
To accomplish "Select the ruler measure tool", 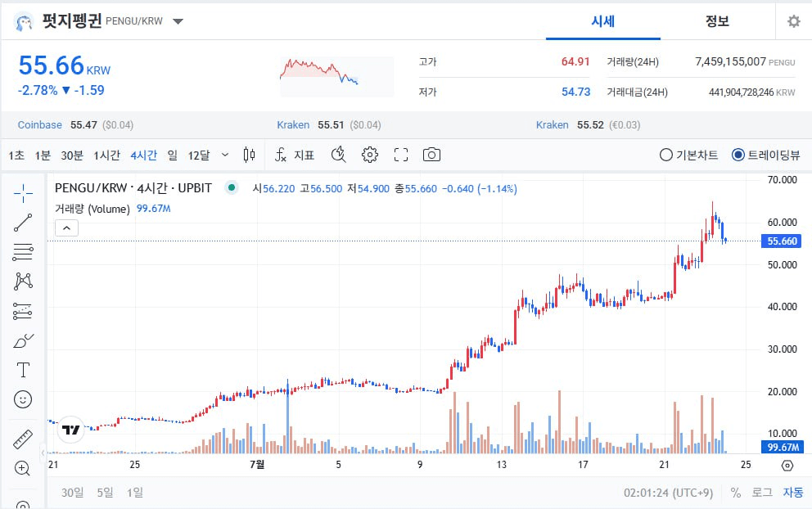I will [x=23, y=439].
